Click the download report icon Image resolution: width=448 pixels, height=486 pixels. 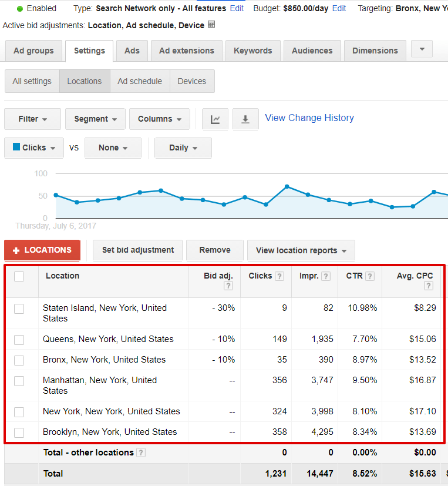pyautogui.click(x=245, y=119)
